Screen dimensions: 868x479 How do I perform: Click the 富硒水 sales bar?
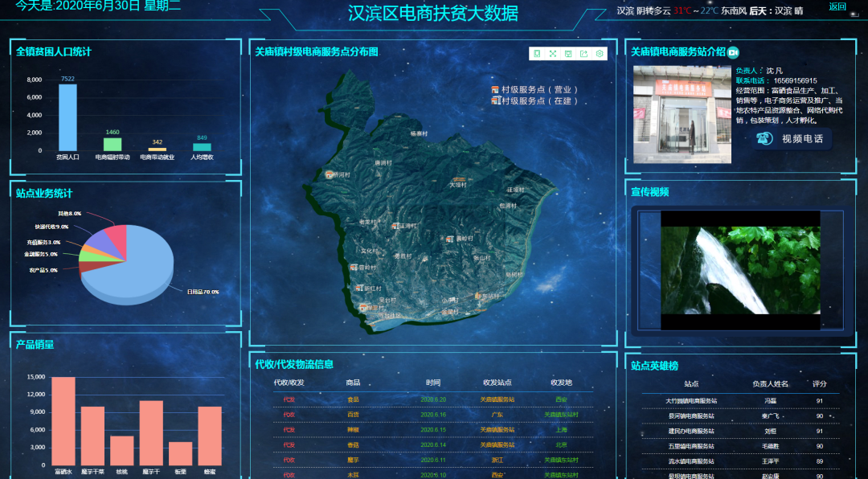pos(63,421)
